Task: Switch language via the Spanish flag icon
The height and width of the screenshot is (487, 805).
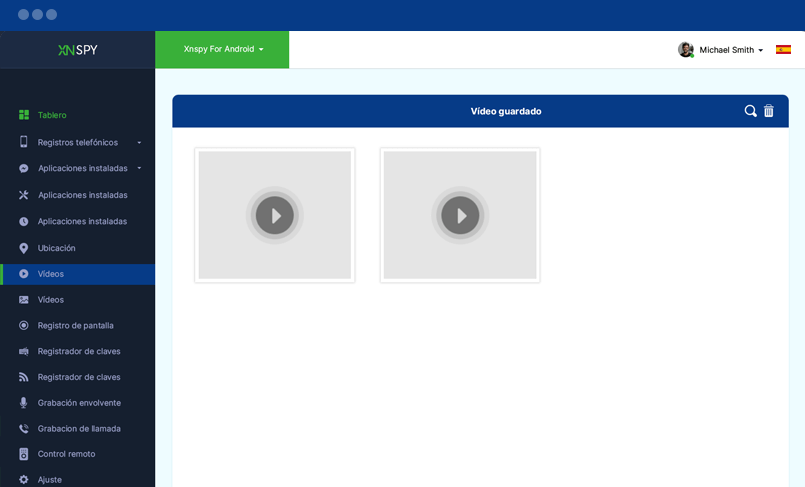Action: (783, 49)
